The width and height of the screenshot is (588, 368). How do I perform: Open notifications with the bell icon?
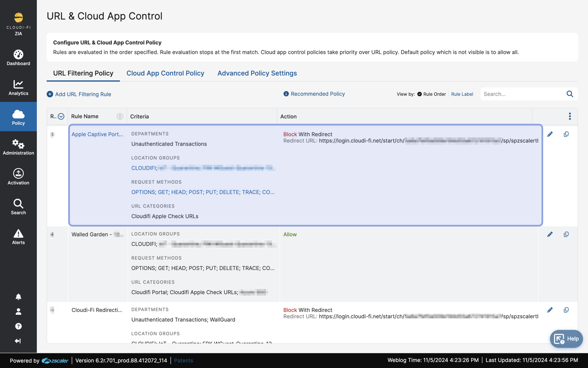tap(18, 296)
